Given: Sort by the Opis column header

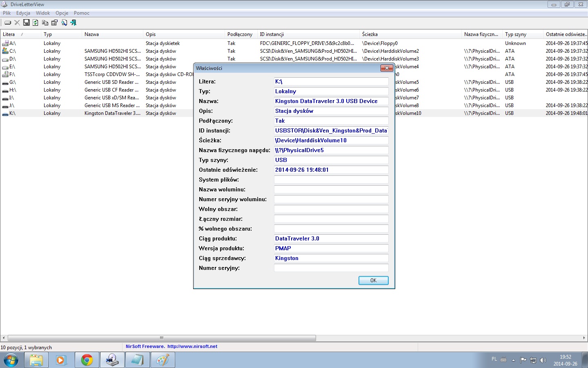Looking at the screenshot, I should 184,34.
